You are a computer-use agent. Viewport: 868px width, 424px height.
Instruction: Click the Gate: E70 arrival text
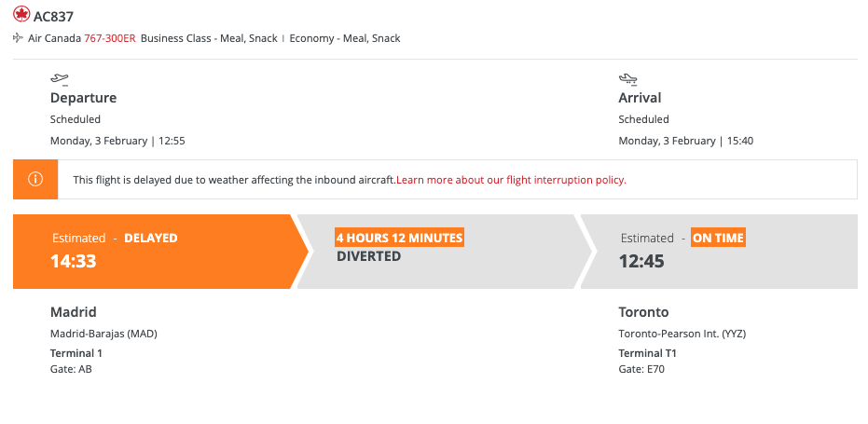pos(641,369)
